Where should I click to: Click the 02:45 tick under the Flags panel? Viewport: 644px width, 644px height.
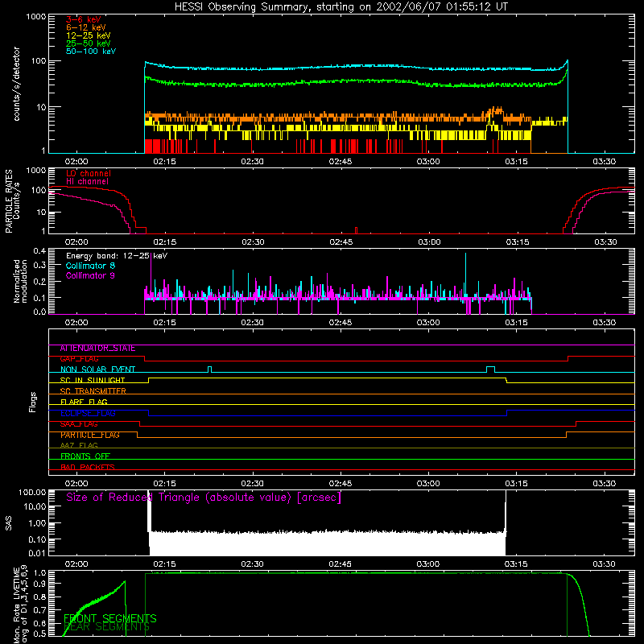340,484
